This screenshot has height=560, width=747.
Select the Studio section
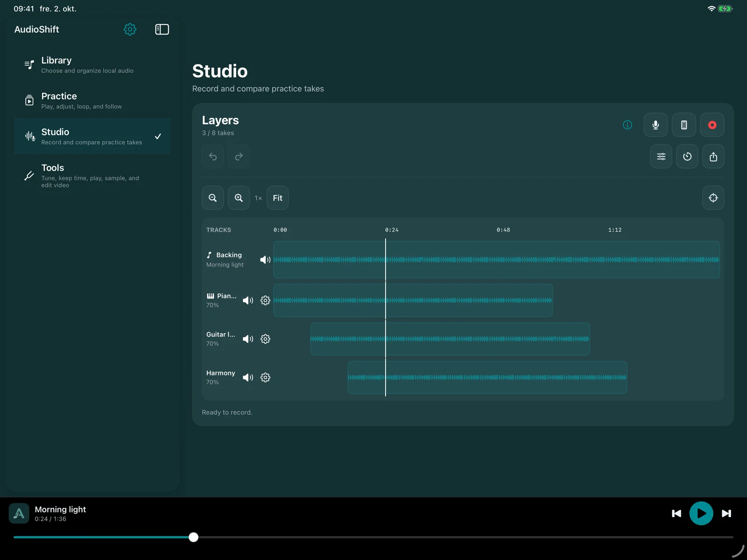92,136
